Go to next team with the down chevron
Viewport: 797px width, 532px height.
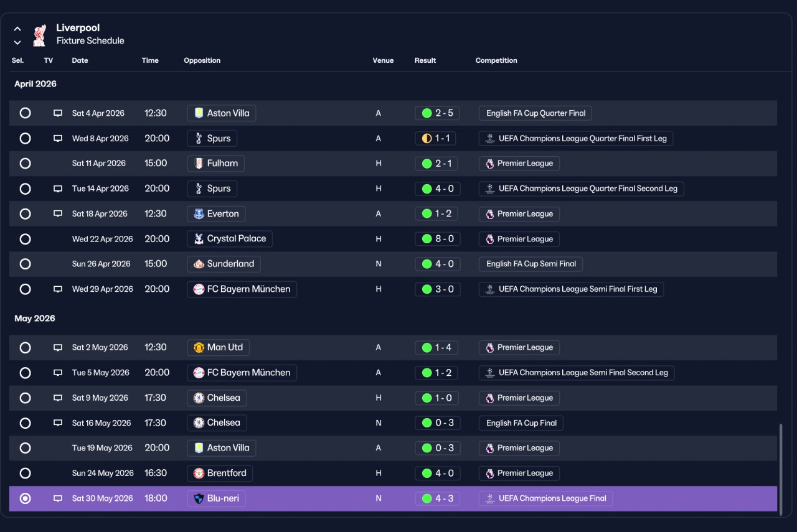(x=17, y=42)
